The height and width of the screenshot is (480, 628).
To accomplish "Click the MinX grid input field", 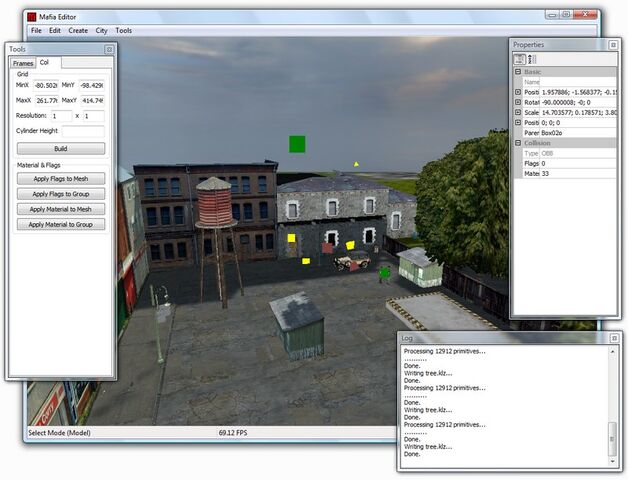I will tap(46, 85).
